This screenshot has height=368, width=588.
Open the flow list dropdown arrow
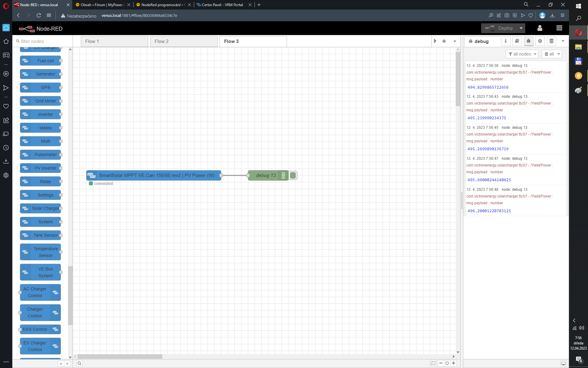455,41
